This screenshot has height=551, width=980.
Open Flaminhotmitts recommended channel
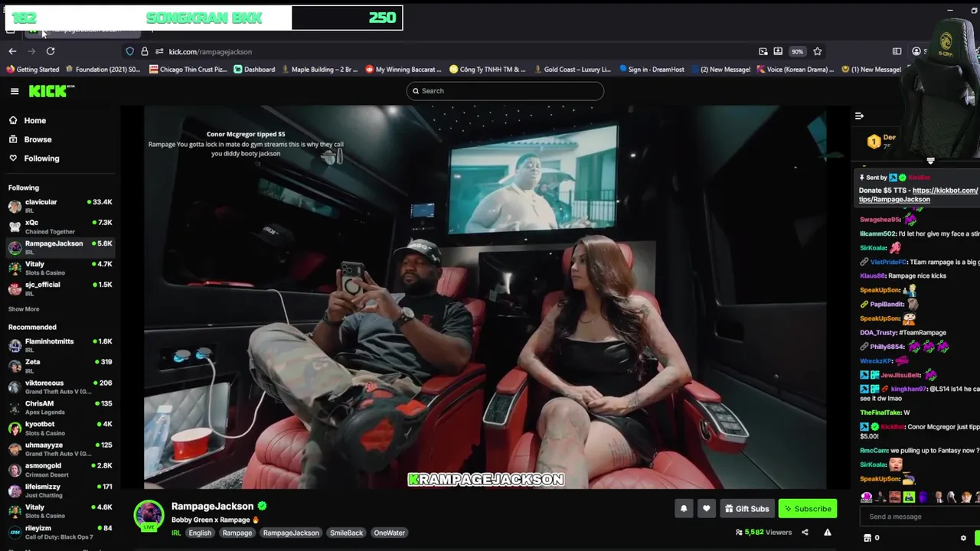click(60, 345)
